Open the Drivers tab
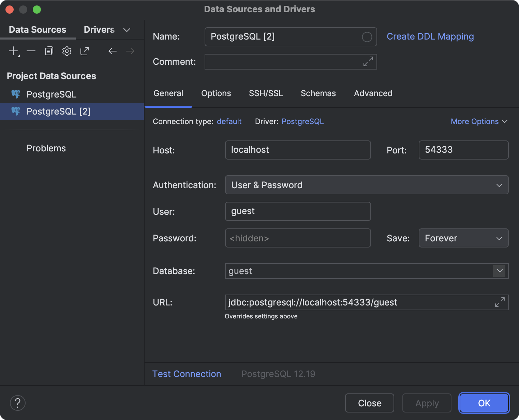 click(99, 29)
